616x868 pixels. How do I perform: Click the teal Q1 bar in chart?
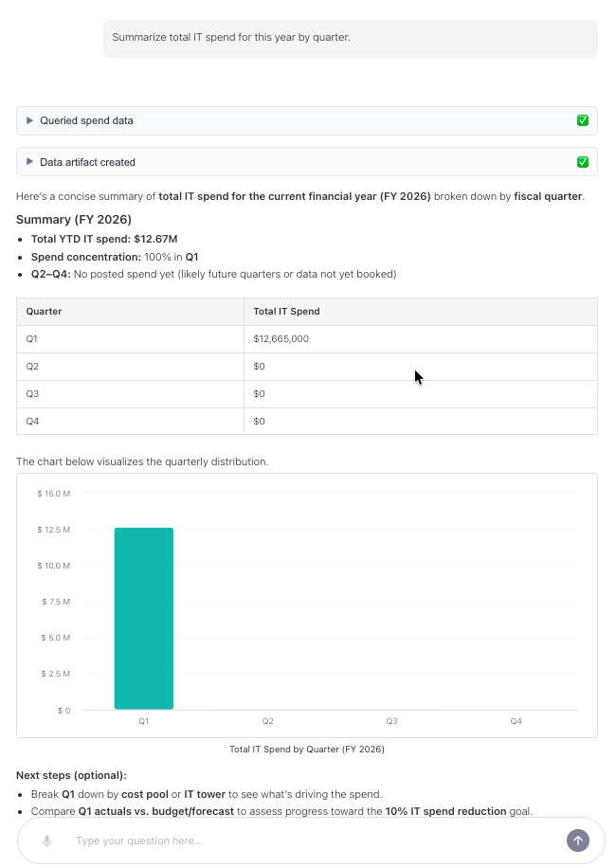tap(144, 619)
